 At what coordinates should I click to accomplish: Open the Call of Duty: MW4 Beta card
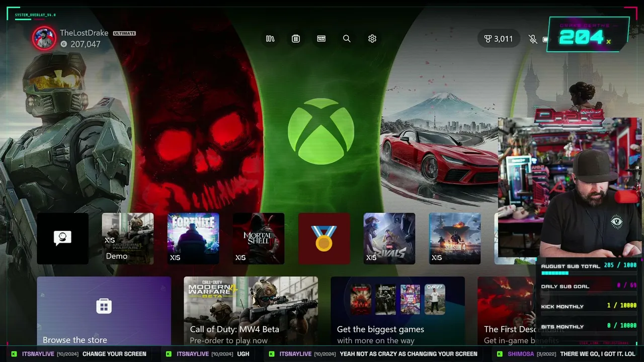tap(251, 311)
